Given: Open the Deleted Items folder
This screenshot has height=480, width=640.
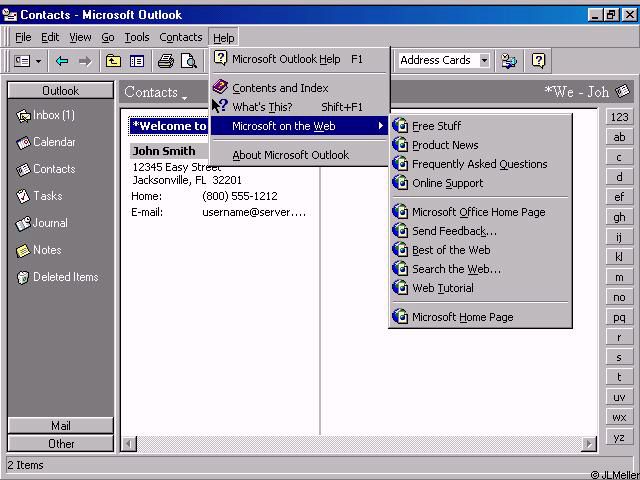Looking at the screenshot, I should tap(64, 277).
